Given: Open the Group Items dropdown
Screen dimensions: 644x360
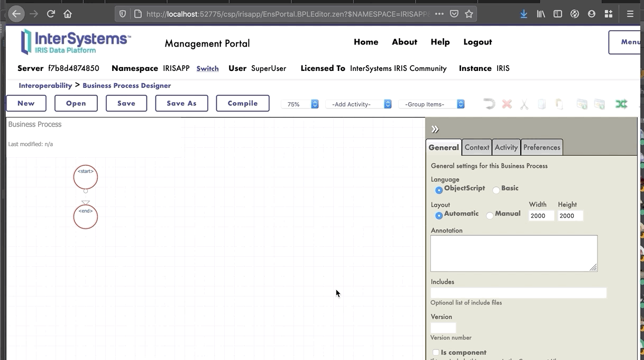Looking at the screenshot, I should point(431,104).
